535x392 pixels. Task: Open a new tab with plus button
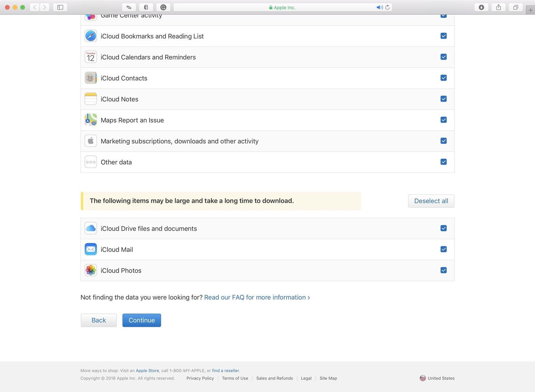pyautogui.click(x=531, y=10)
